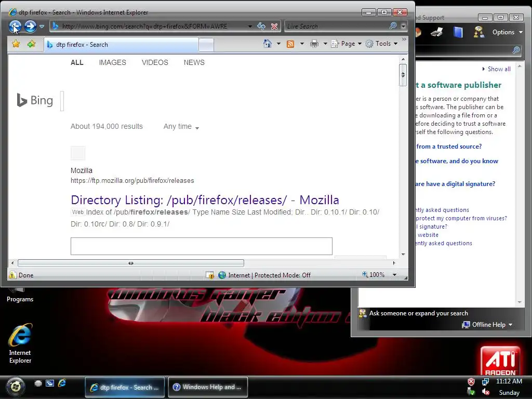The height and width of the screenshot is (399, 532).
Task: Expand the Feeds dropdown arrow
Action: pyautogui.click(x=302, y=44)
